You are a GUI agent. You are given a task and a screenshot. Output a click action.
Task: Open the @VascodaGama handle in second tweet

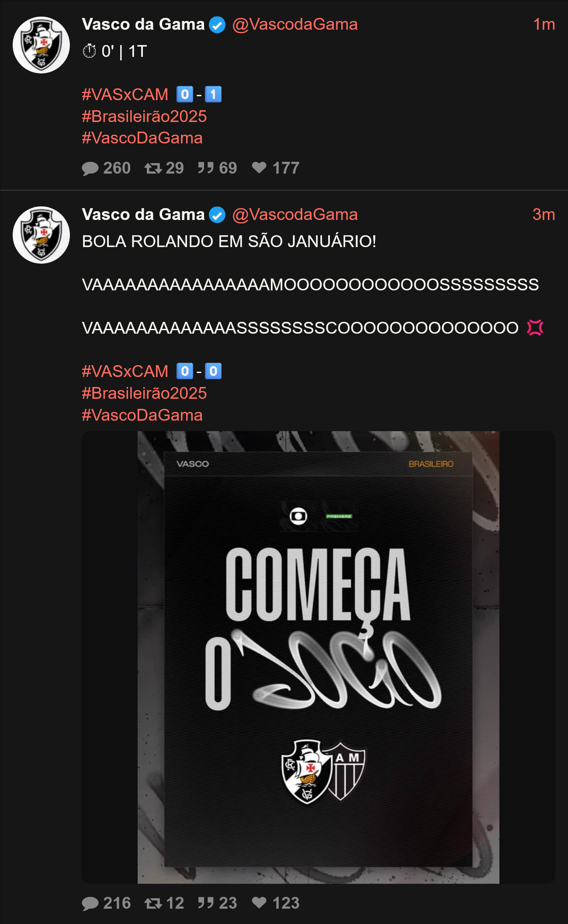295,215
